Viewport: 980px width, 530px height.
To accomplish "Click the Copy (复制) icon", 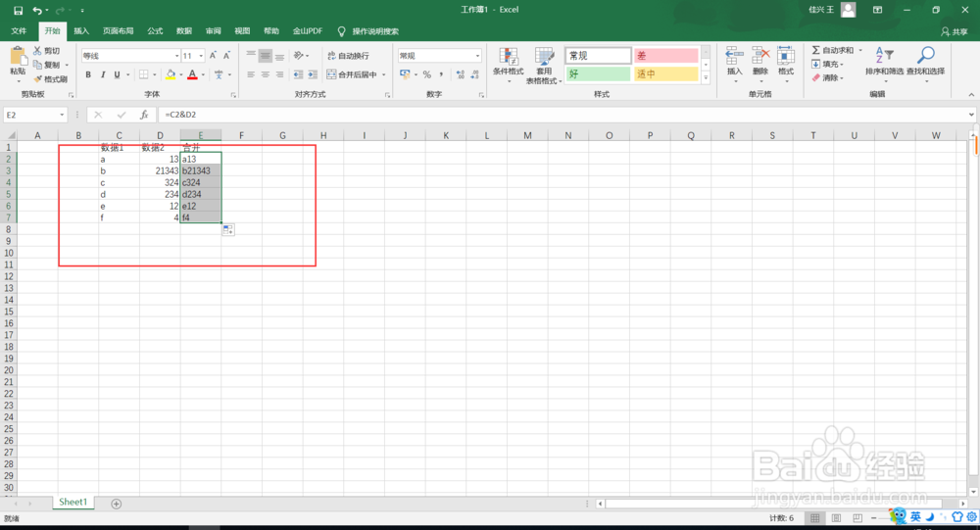I will [x=37, y=65].
